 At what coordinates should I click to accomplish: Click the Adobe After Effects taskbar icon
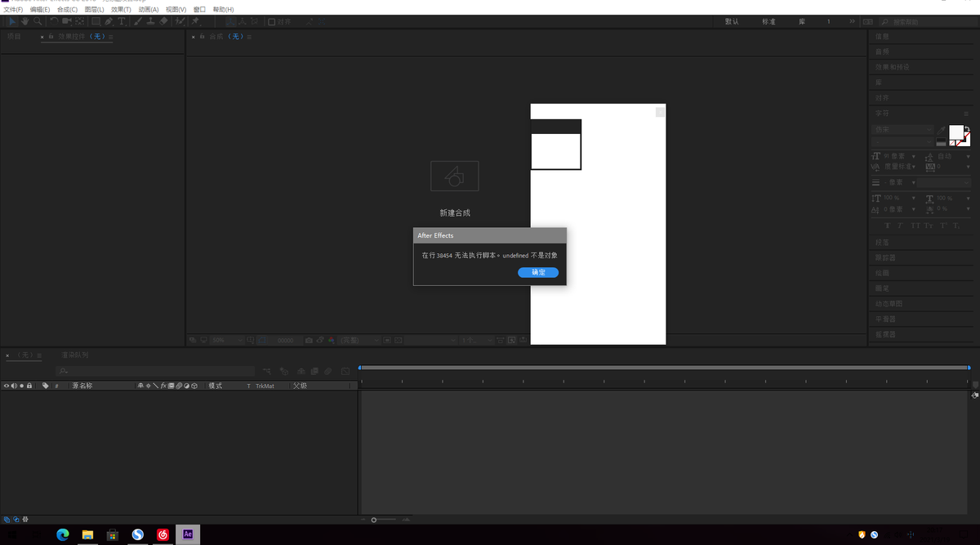point(188,534)
